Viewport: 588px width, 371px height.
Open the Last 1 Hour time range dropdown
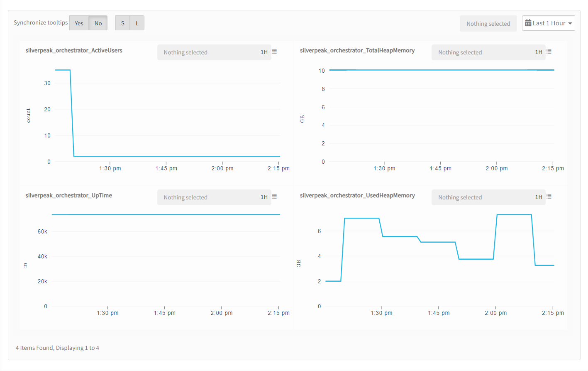pyautogui.click(x=548, y=23)
